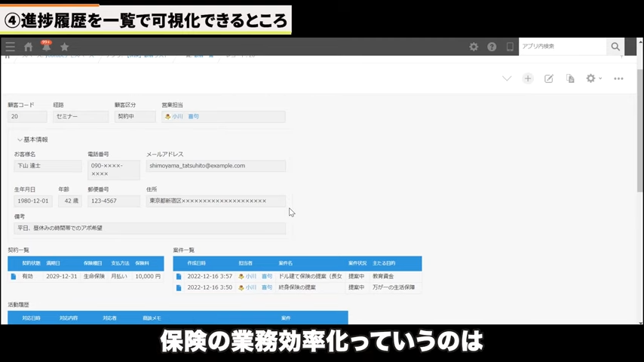
Task: Open notifications bell with 99+ badge
Action: (47, 46)
